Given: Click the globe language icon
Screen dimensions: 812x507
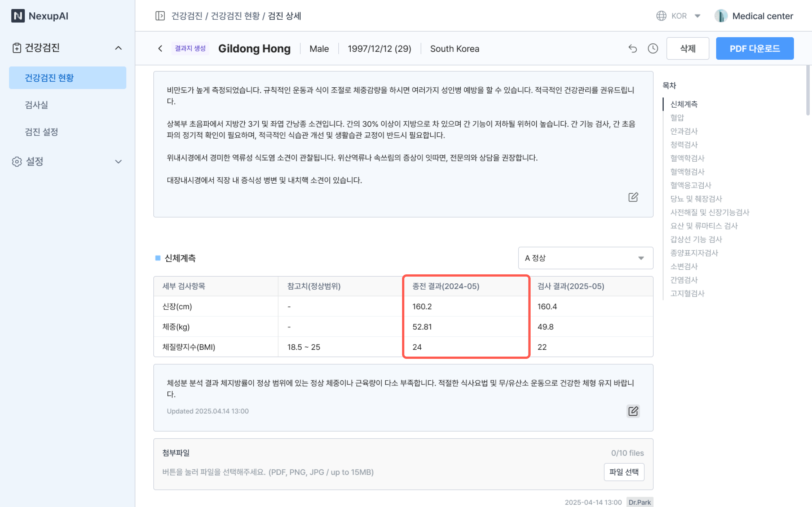Looking at the screenshot, I should pyautogui.click(x=661, y=16).
